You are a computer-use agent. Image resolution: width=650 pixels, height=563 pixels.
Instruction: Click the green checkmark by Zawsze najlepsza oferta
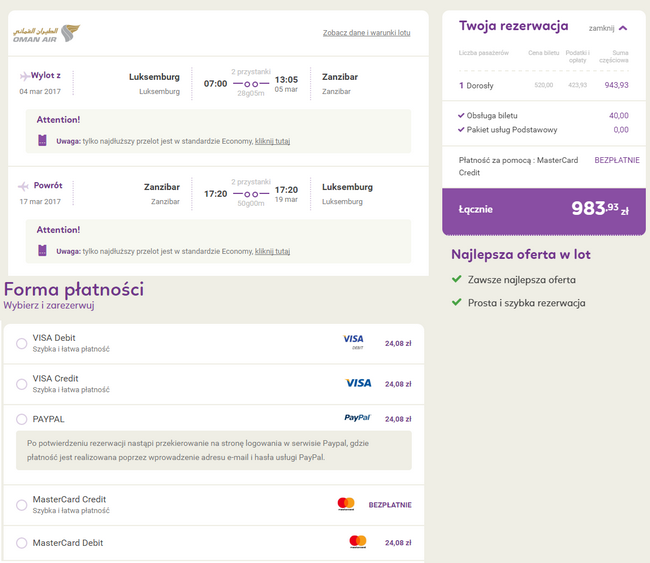pyautogui.click(x=456, y=279)
